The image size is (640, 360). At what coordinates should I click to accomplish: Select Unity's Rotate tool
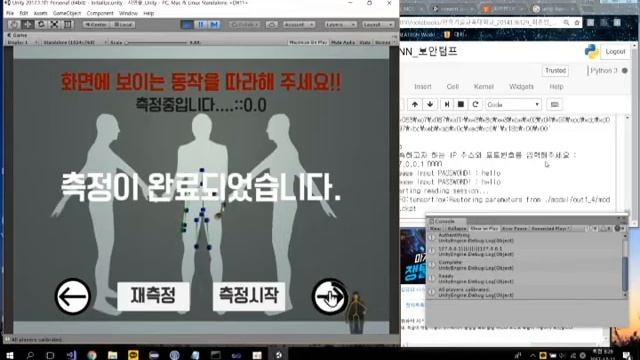click(41, 24)
